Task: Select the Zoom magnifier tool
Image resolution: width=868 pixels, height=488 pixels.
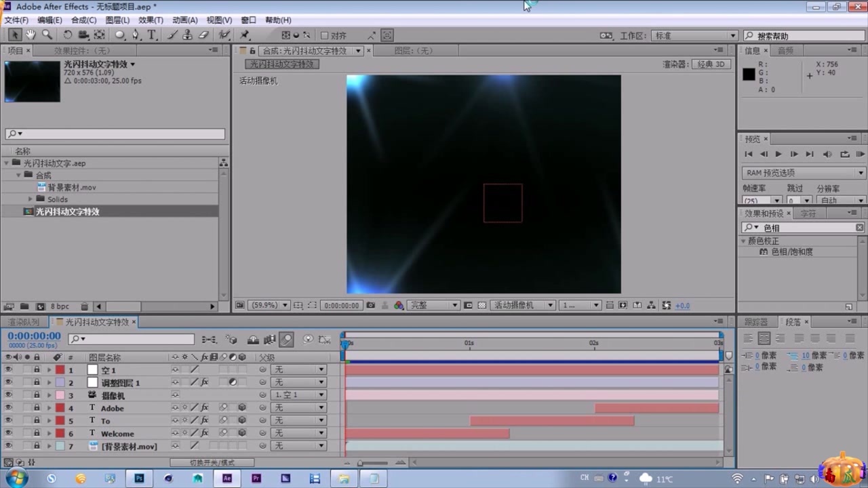Action: (x=47, y=35)
